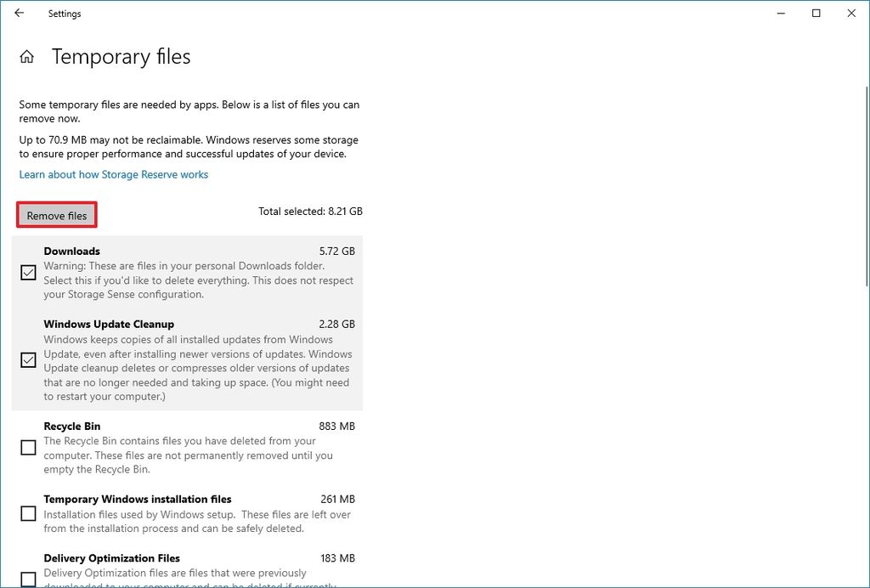870x588 pixels.
Task: Click the Recycle Bin item title
Action: click(x=72, y=427)
